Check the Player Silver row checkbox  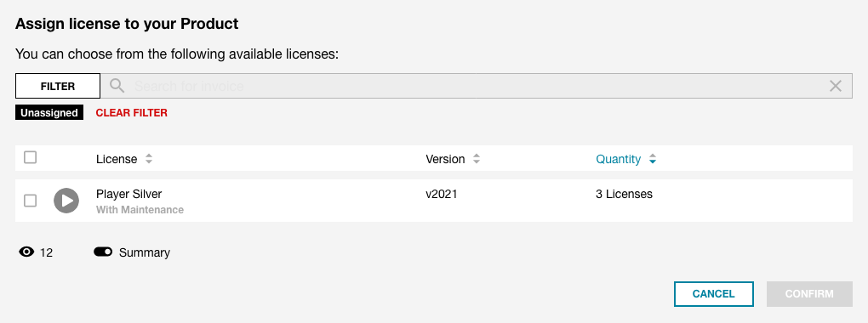pos(31,201)
